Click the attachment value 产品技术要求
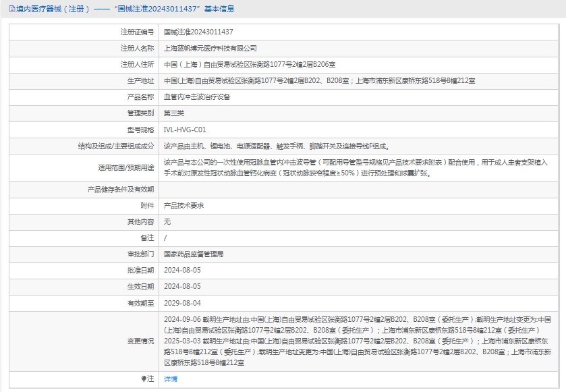The width and height of the screenshot is (566, 392). (x=183, y=206)
